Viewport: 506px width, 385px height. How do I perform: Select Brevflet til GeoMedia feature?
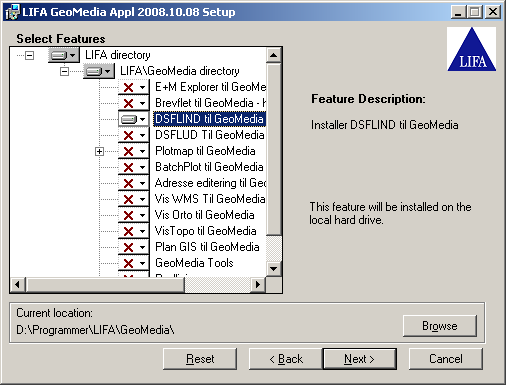[210, 103]
